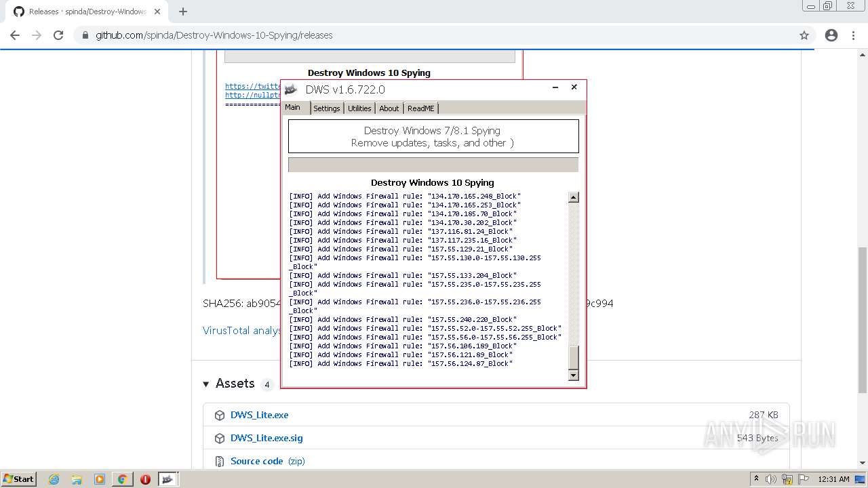Open the Windows Start menu

click(18, 479)
